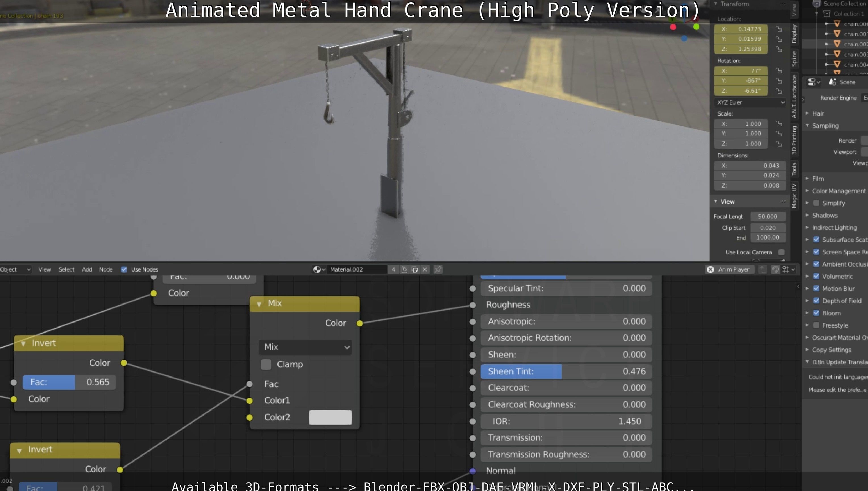Open the material browse dropdown sphere icon

(x=319, y=269)
